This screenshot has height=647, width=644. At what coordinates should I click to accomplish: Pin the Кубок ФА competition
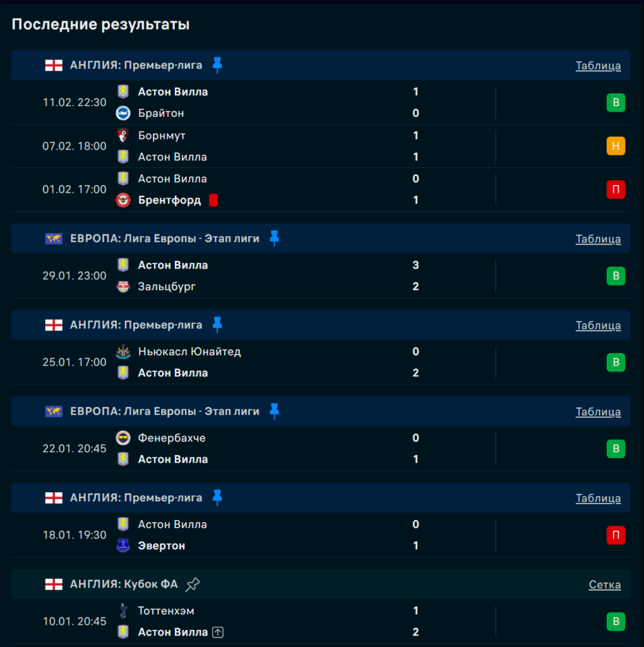point(193,584)
